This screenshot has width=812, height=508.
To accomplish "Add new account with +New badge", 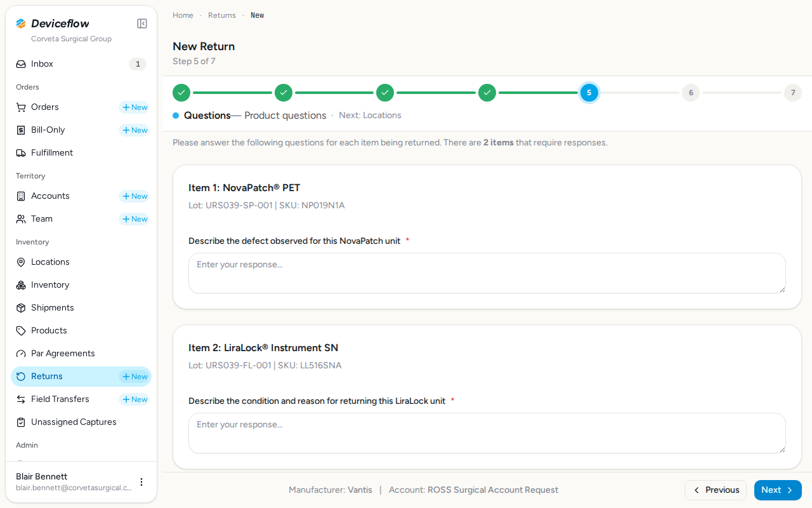I will (134, 196).
